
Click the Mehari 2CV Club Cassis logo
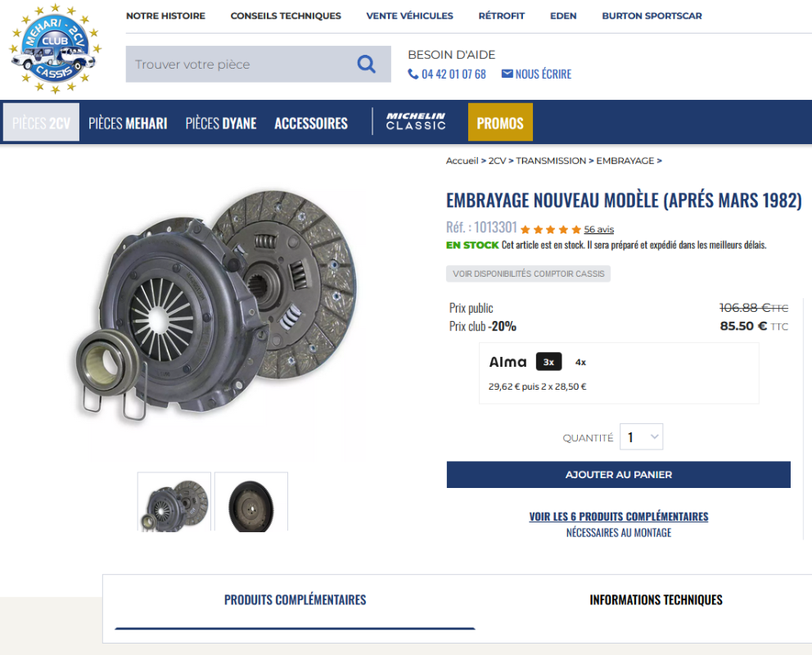pyautogui.click(x=56, y=48)
